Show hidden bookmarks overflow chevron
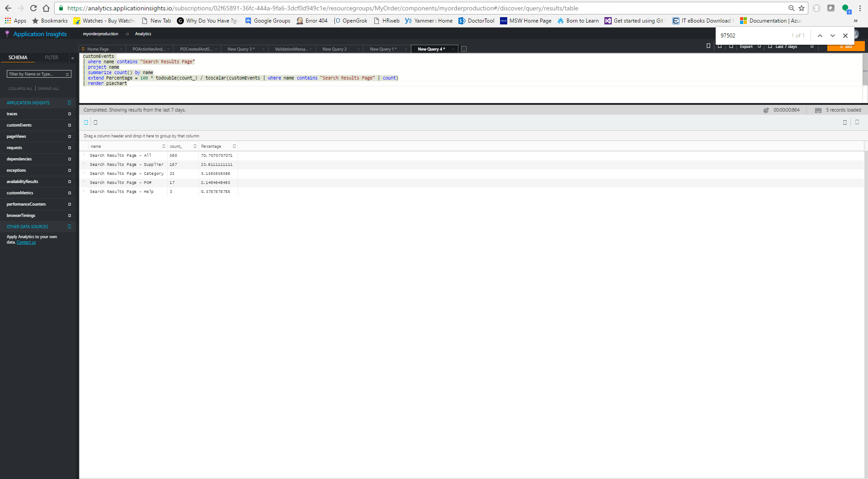Image resolution: width=868 pixels, height=479 pixels. pyautogui.click(x=855, y=21)
